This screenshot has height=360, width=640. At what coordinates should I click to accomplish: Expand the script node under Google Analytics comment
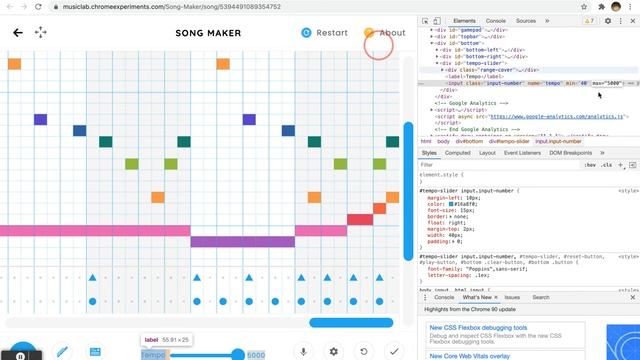coord(432,110)
